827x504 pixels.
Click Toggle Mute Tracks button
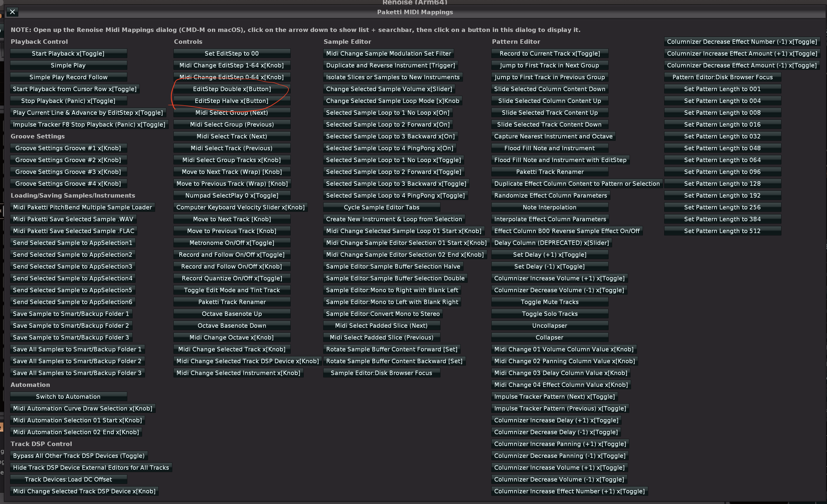(549, 302)
